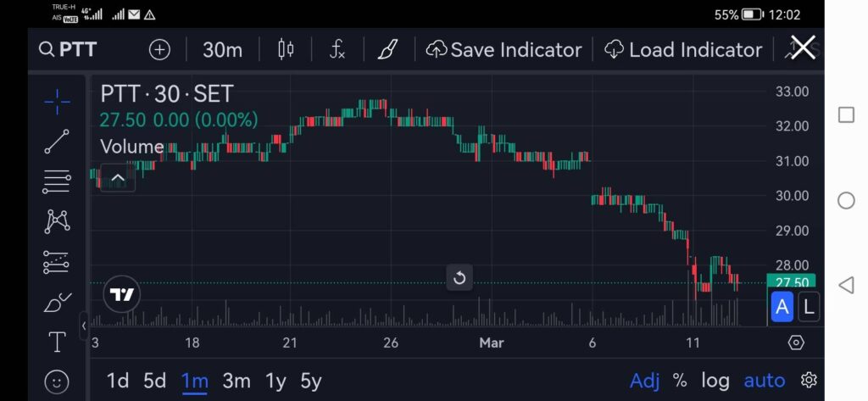The width and height of the screenshot is (868, 401).
Task: Open the 30m interval dropdown
Action: (222, 50)
